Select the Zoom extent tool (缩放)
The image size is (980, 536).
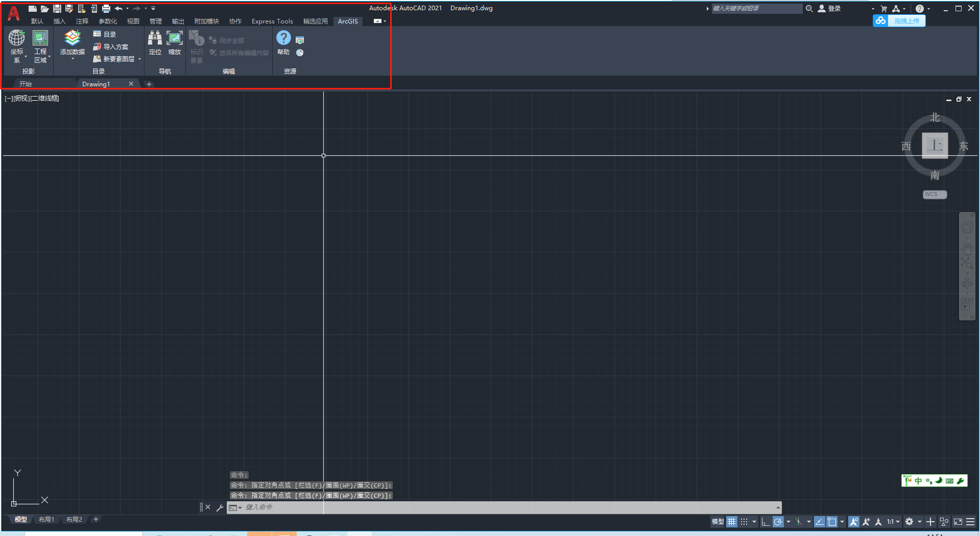[175, 43]
